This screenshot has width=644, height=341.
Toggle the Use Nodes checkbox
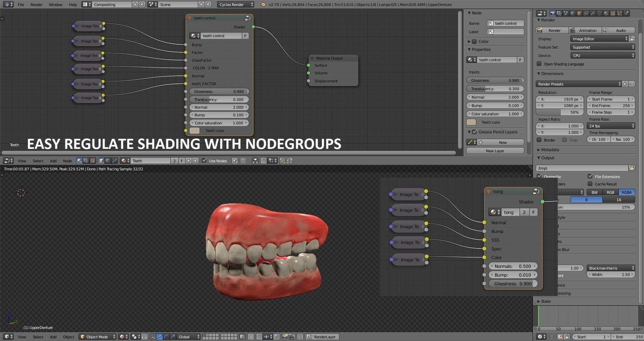(204, 161)
